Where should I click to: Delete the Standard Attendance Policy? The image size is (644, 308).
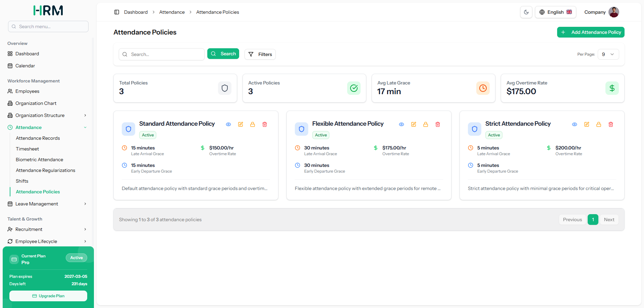point(265,124)
